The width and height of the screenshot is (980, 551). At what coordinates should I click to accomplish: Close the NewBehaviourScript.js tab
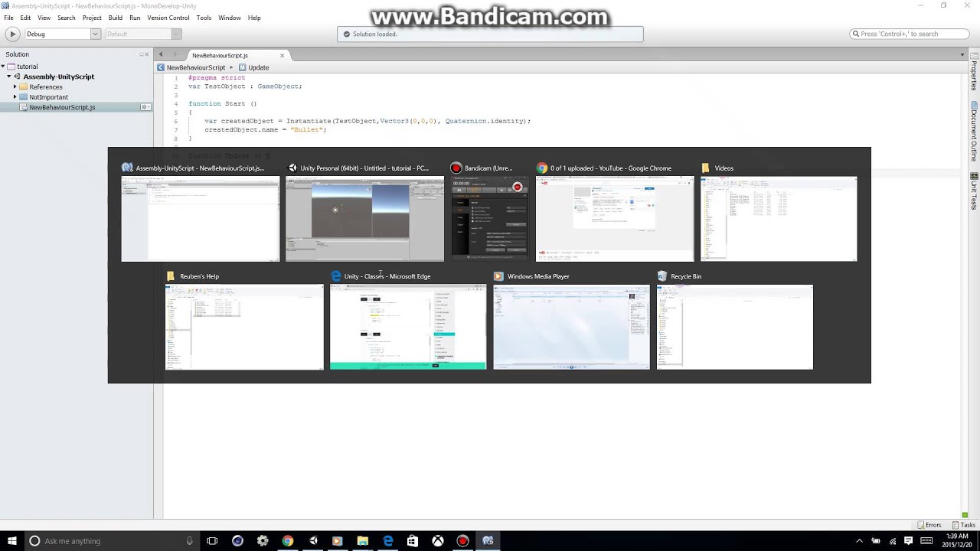(x=282, y=55)
